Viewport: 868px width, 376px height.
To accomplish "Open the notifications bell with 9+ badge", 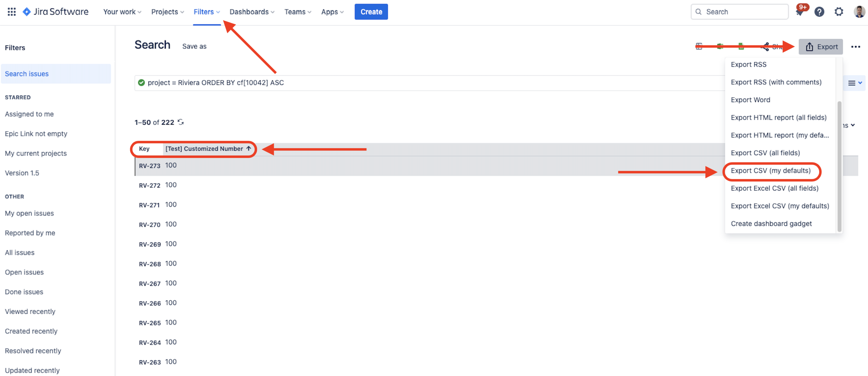I will click(799, 12).
